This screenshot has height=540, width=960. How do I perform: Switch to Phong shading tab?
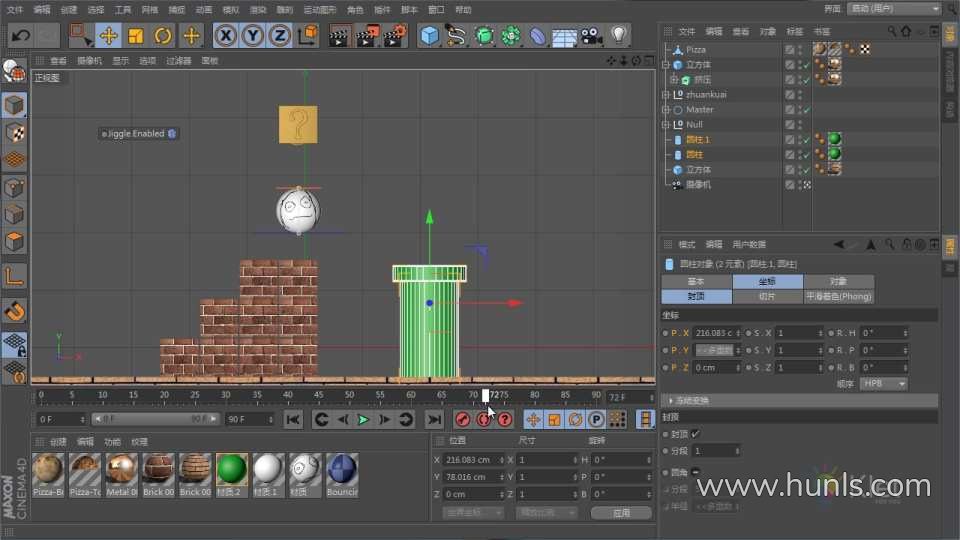point(838,296)
